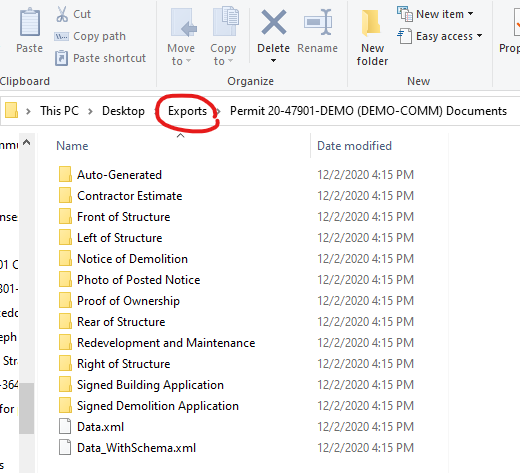
Task: Select the Proof of Ownership folder
Action: click(x=119, y=301)
